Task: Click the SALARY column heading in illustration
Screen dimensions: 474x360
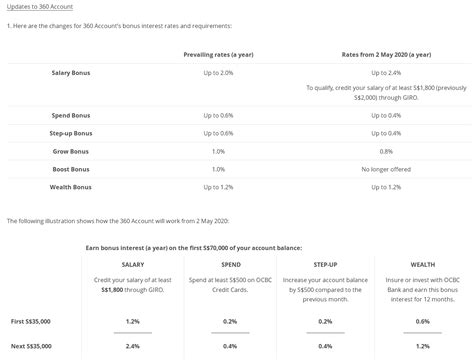Action: tap(133, 265)
